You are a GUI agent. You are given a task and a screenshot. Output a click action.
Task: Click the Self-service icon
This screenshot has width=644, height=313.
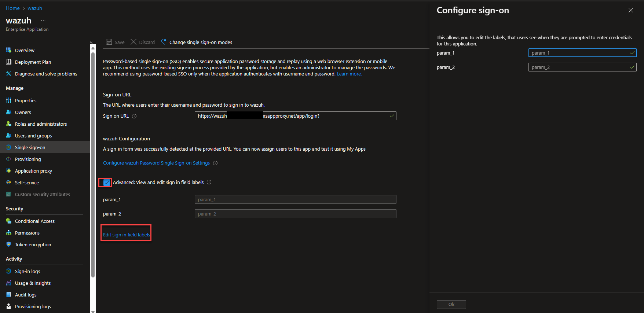click(9, 183)
